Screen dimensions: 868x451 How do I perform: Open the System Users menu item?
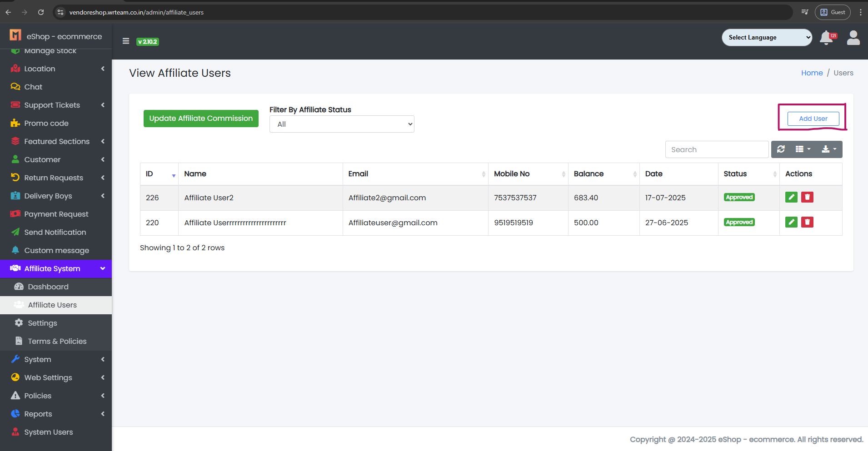coord(56,432)
